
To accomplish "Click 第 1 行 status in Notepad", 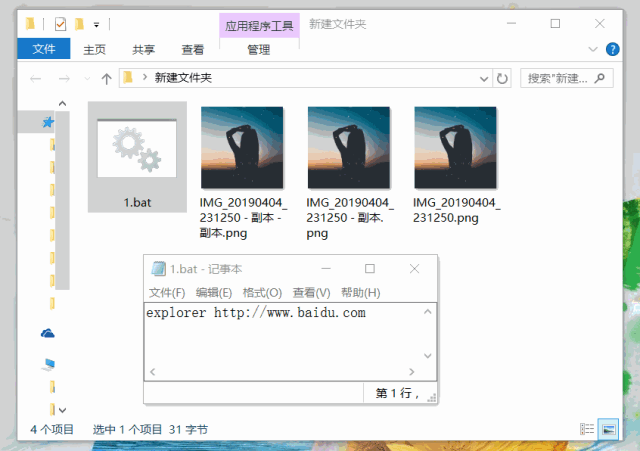I will coord(397,393).
